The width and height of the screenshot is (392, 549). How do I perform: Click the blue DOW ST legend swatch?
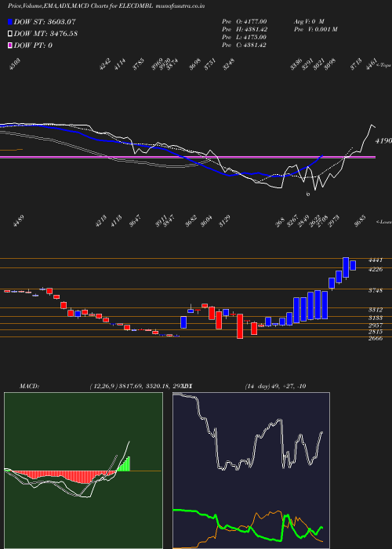pyautogui.click(x=10, y=23)
